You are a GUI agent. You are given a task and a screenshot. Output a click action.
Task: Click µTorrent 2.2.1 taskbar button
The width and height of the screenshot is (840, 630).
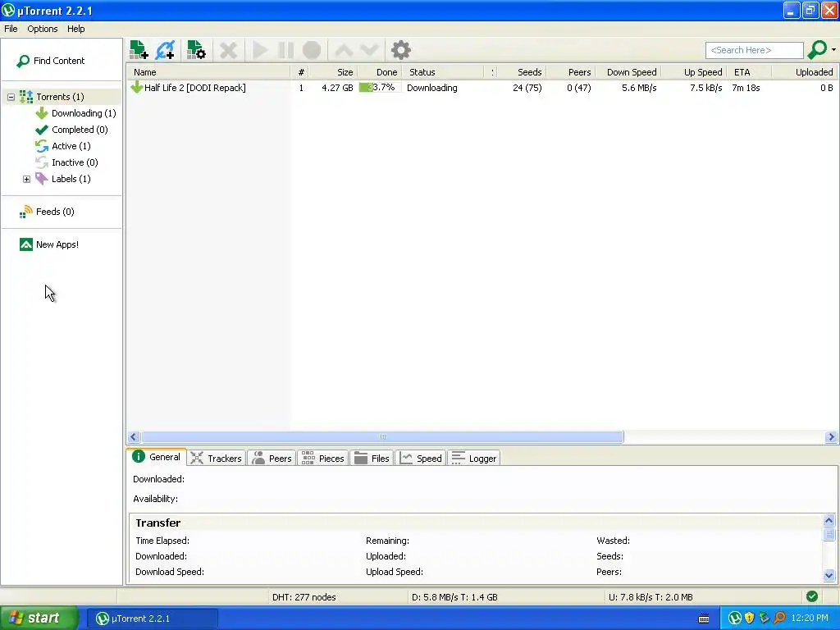click(152, 619)
